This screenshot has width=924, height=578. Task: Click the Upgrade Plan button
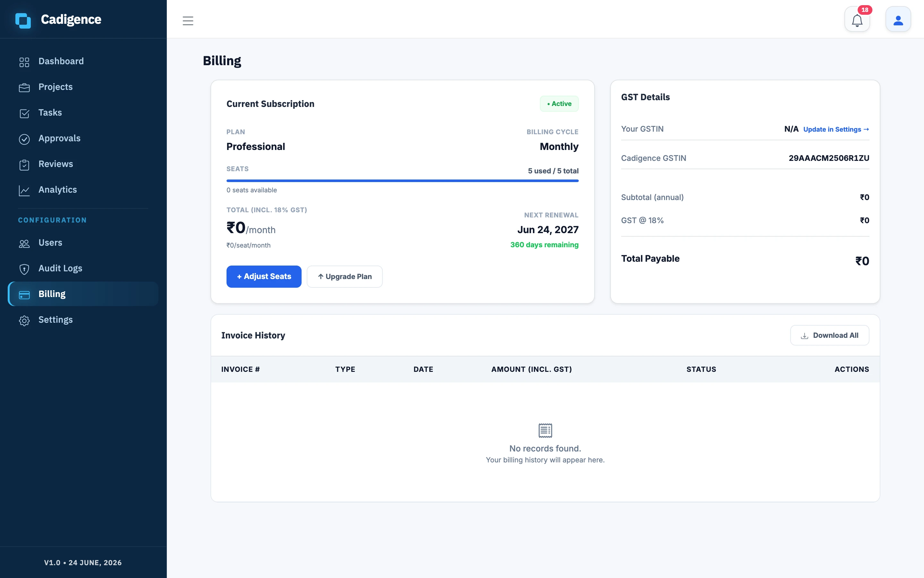344,276
